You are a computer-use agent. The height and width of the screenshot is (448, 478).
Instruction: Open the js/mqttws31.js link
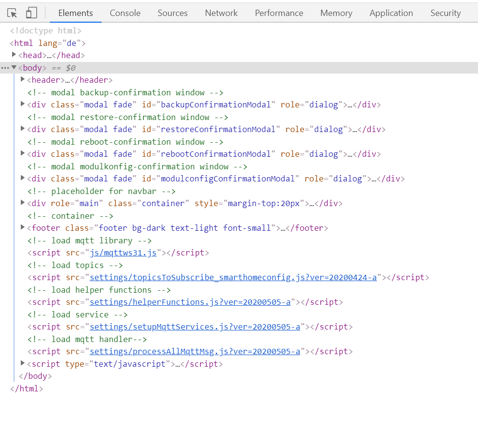point(123,253)
